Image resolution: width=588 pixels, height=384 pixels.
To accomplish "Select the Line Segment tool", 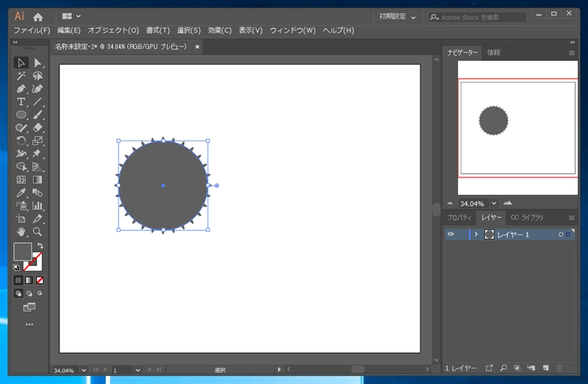I will point(37,102).
